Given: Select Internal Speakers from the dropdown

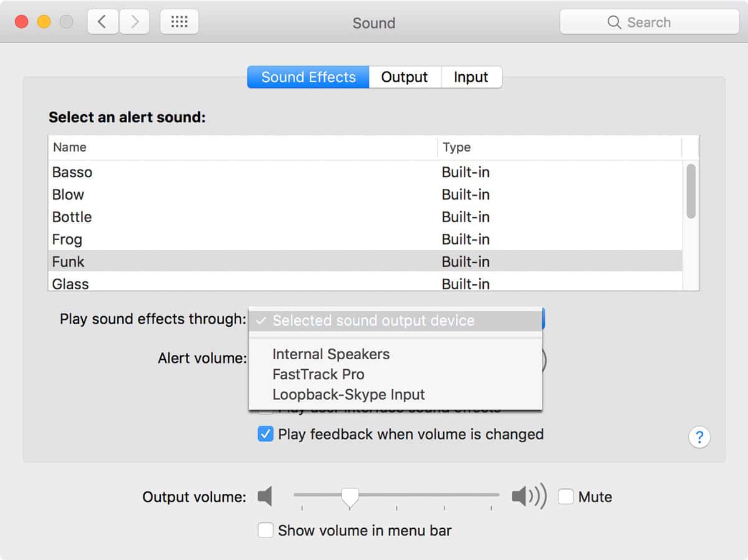Looking at the screenshot, I should [330, 354].
